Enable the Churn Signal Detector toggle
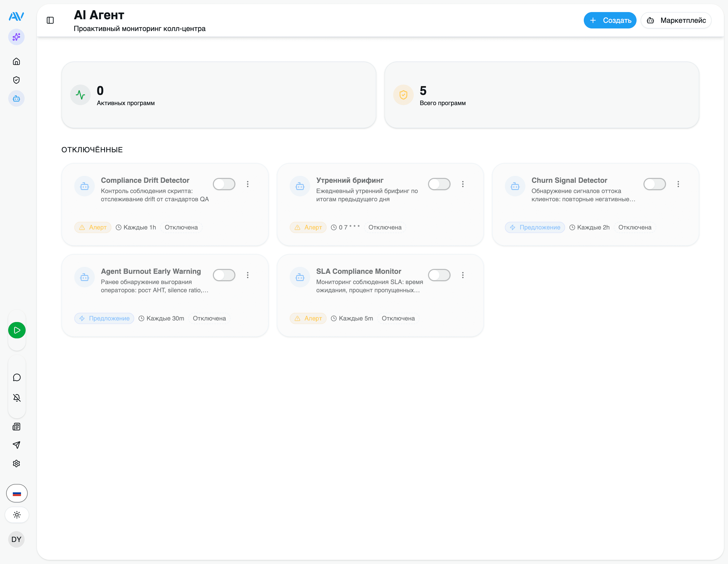 (655, 184)
